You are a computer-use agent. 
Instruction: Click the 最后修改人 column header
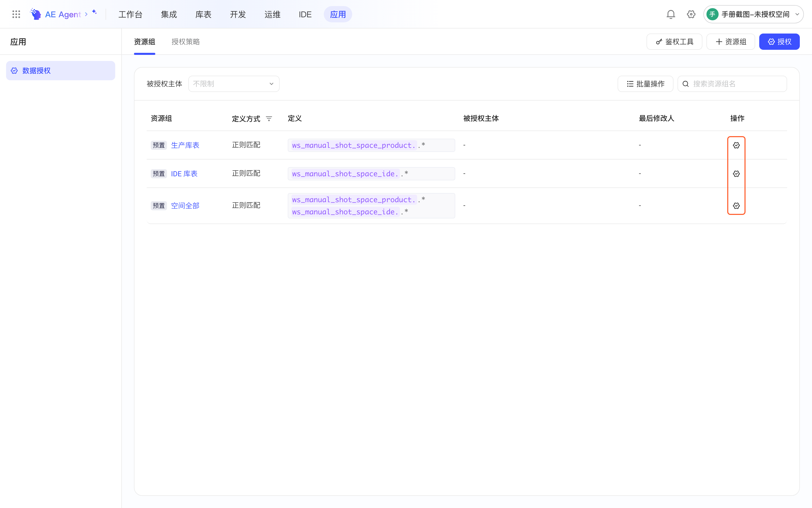656,118
